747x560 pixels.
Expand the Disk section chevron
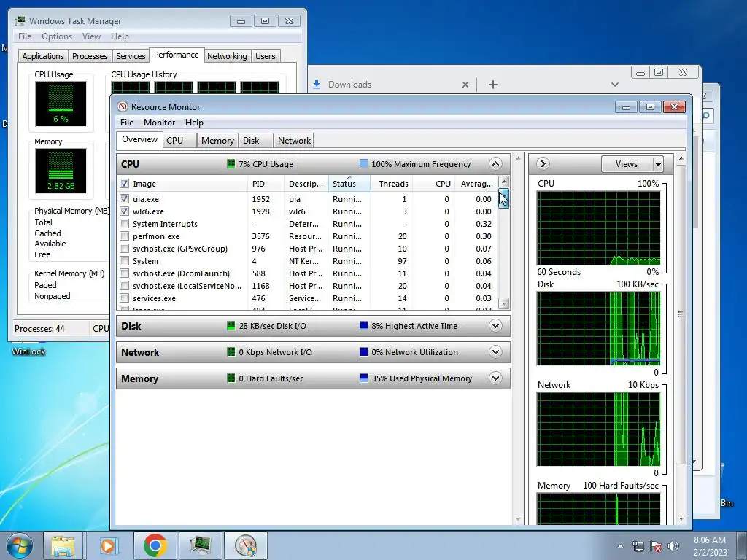tap(495, 326)
